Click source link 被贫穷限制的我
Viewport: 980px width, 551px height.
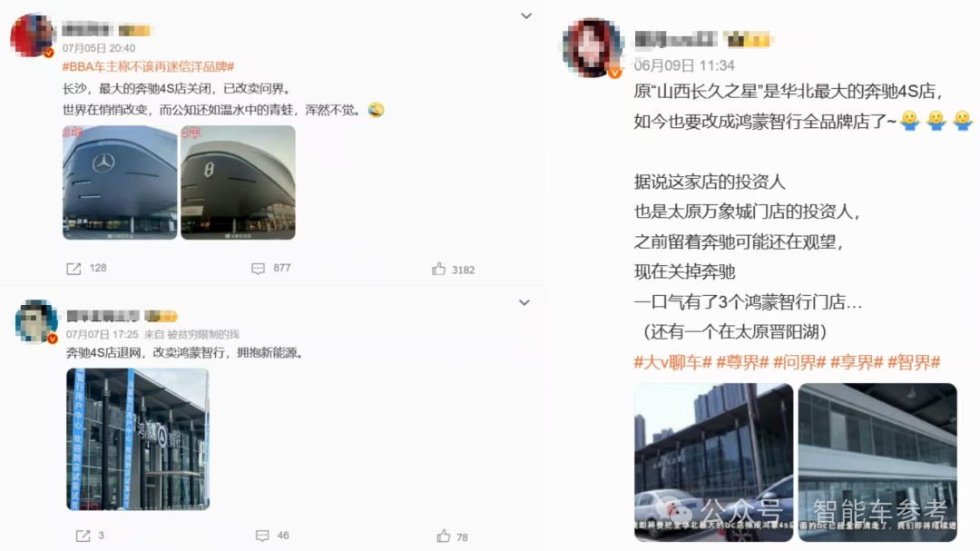tap(203, 335)
